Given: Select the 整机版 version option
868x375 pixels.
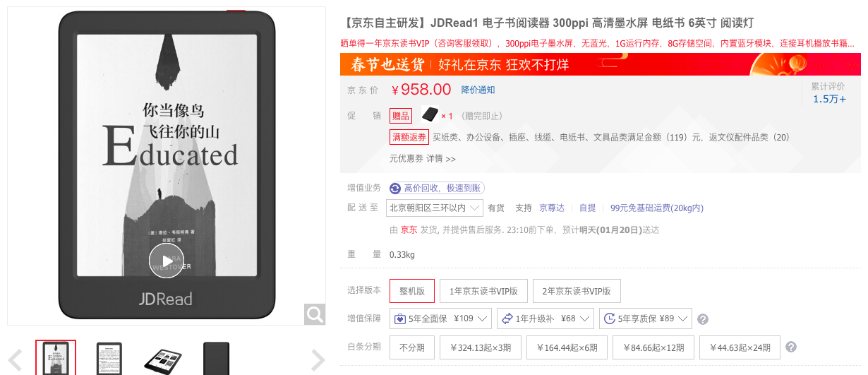Looking at the screenshot, I should click(x=412, y=291).
